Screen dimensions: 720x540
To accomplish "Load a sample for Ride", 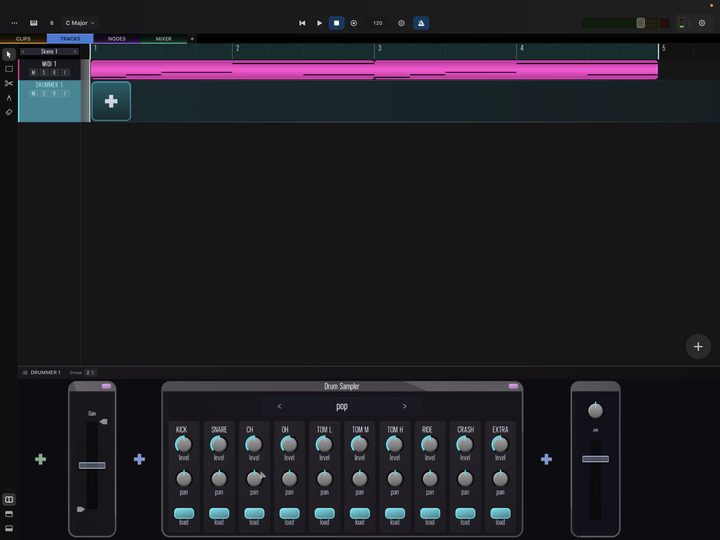I will tap(430, 513).
